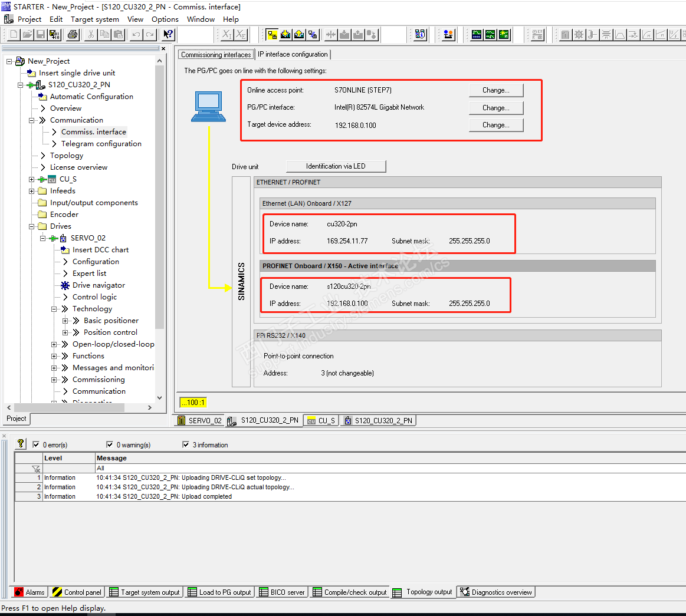This screenshot has width=686, height=616.
Task: Select the Commissioning interfaces tab
Action: click(216, 55)
